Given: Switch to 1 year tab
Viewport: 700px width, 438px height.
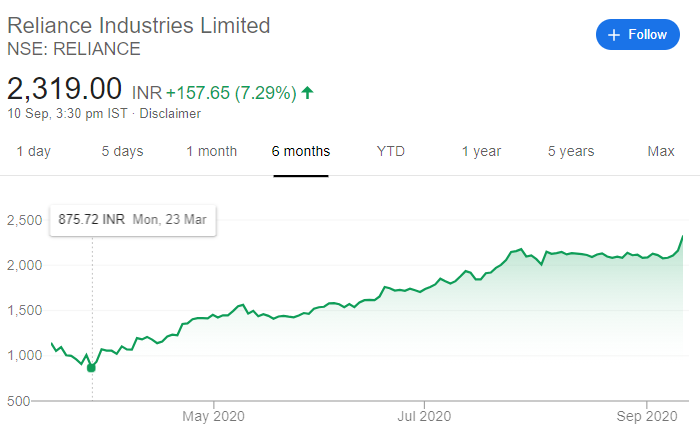Looking at the screenshot, I should pyautogui.click(x=481, y=151).
